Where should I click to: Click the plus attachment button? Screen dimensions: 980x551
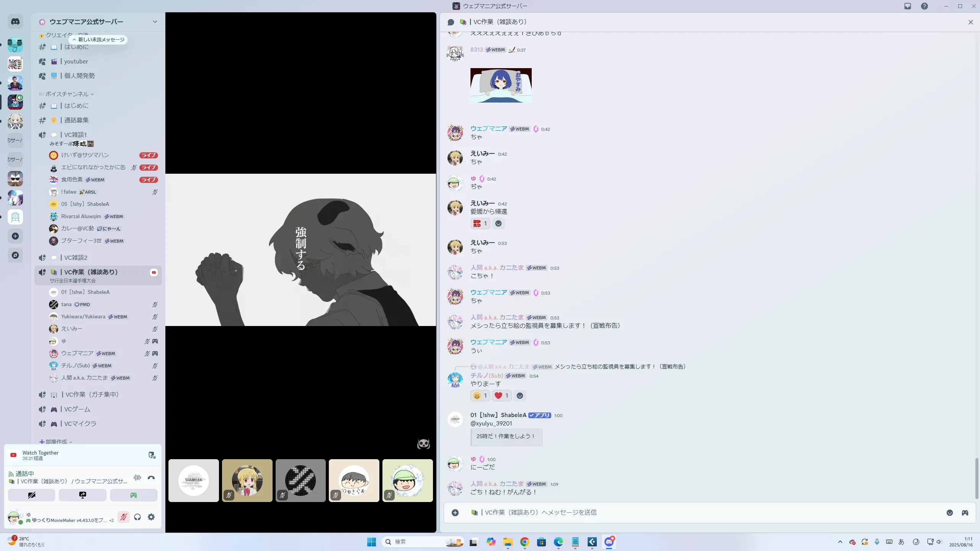[x=455, y=513]
